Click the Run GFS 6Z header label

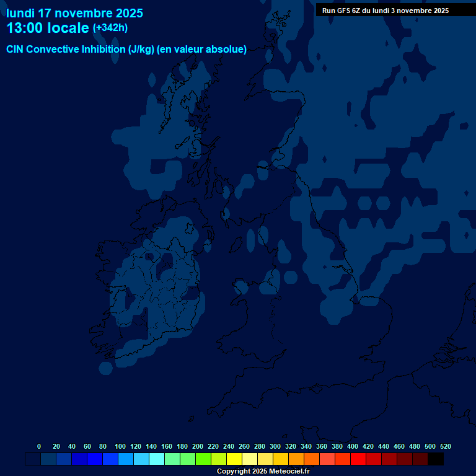pos(385,11)
